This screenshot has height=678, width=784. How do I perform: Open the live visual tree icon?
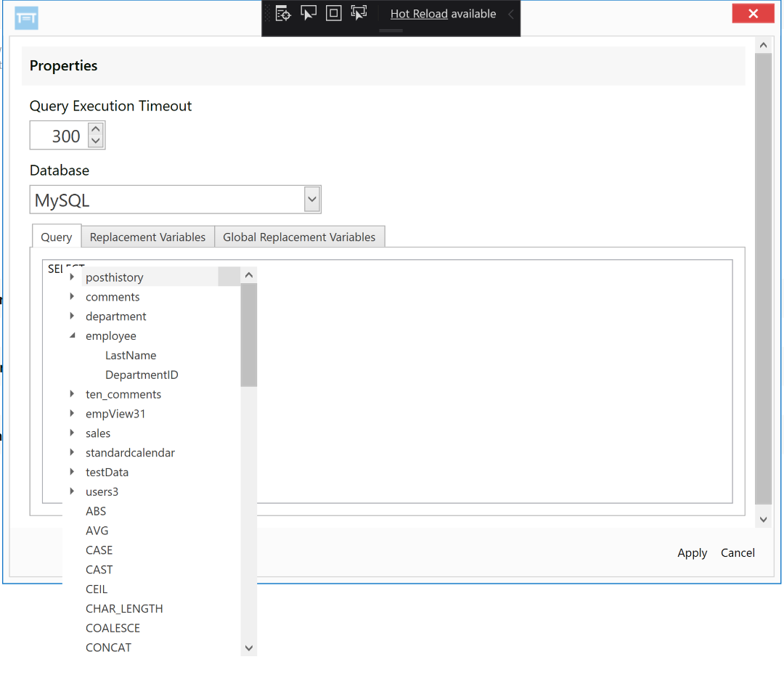(x=282, y=13)
